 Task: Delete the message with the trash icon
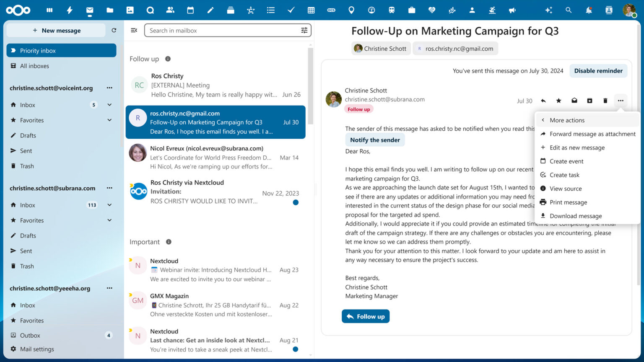[605, 101]
